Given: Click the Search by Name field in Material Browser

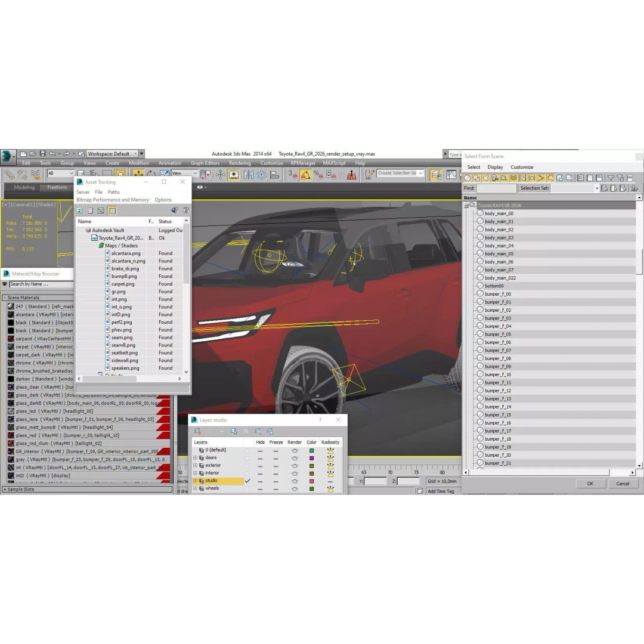Looking at the screenshot, I should [x=41, y=284].
